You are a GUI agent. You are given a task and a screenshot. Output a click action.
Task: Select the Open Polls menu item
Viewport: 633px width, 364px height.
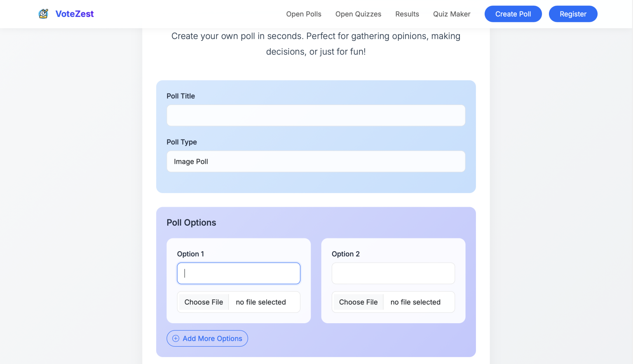pyautogui.click(x=304, y=14)
